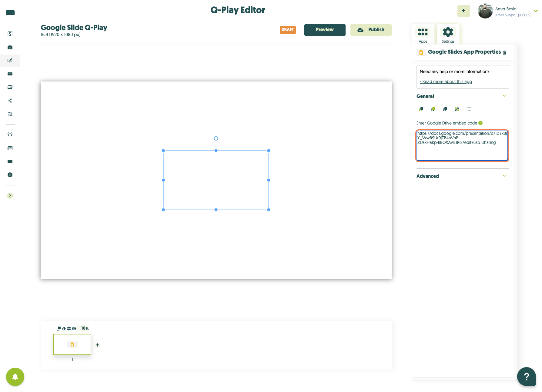Click the Google Slide Q-Play title
The height and width of the screenshot is (392, 542).
click(x=74, y=28)
